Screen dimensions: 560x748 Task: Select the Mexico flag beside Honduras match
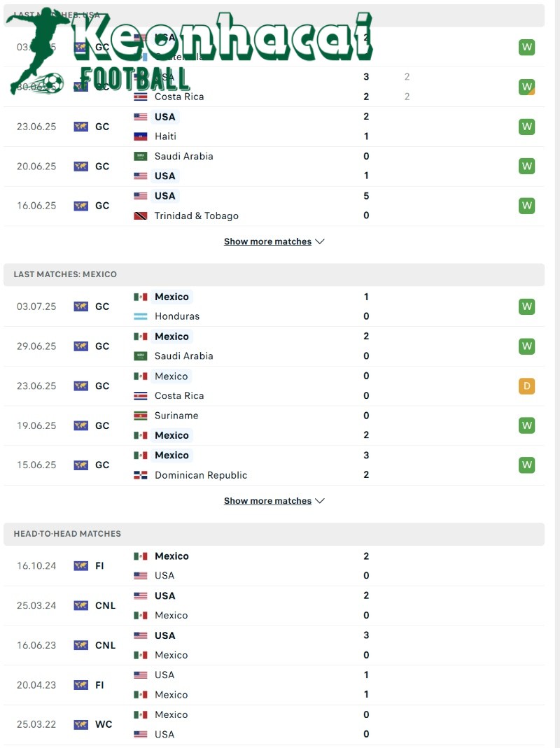coord(141,297)
